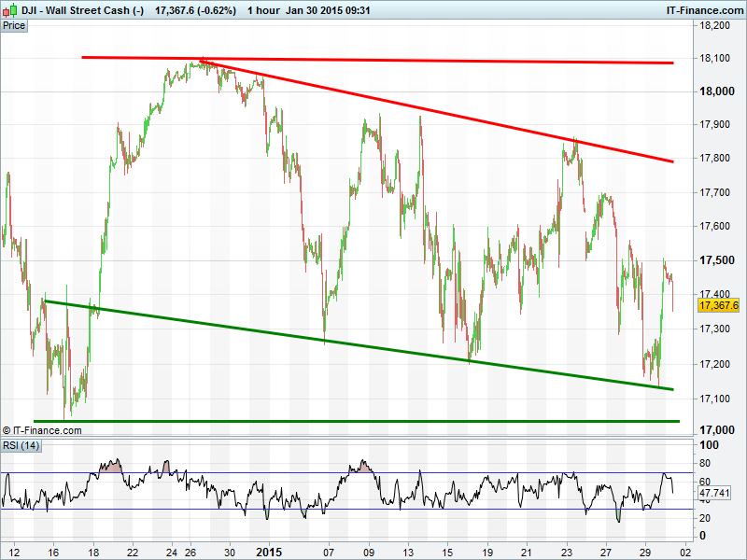Click the date label 07 on time axis
Image resolution: width=747 pixels, height=560 pixels.
[x=329, y=553]
